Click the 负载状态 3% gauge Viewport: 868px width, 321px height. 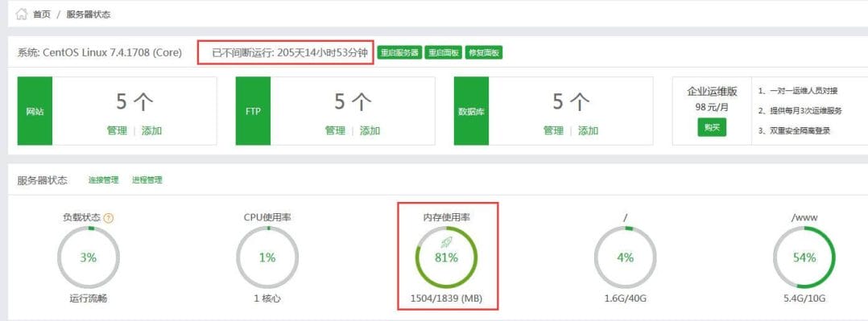pyautogui.click(x=88, y=257)
